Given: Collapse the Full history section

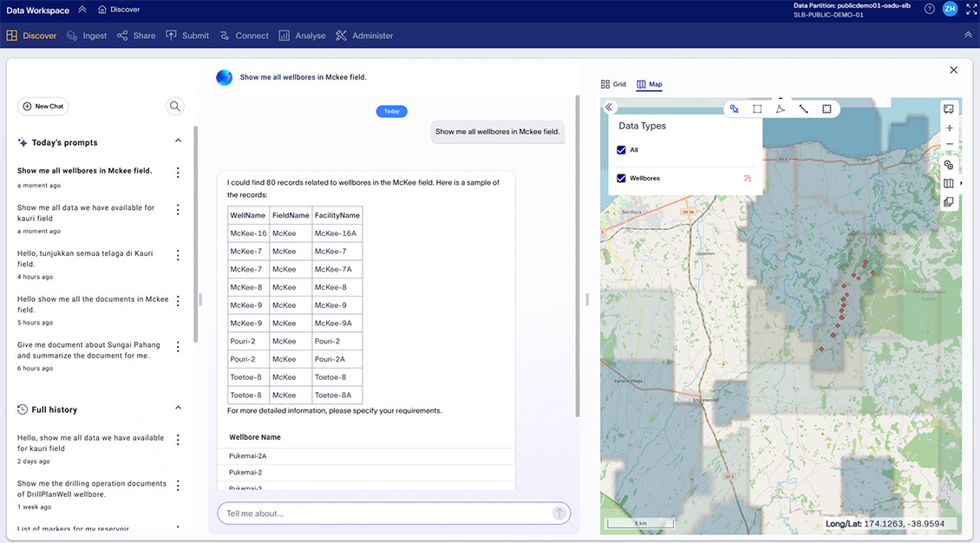Looking at the screenshot, I should tap(178, 409).
